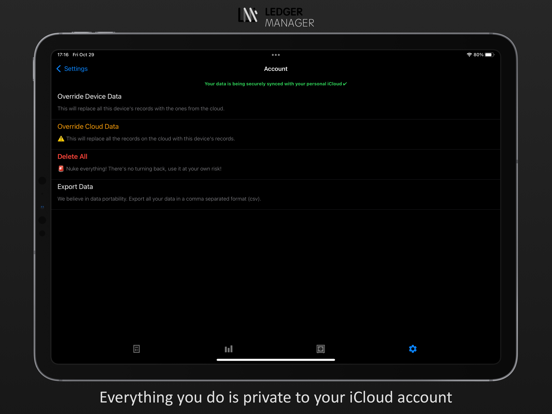Tap the three-dot multitasking indicator

pyautogui.click(x=276, y=55)
